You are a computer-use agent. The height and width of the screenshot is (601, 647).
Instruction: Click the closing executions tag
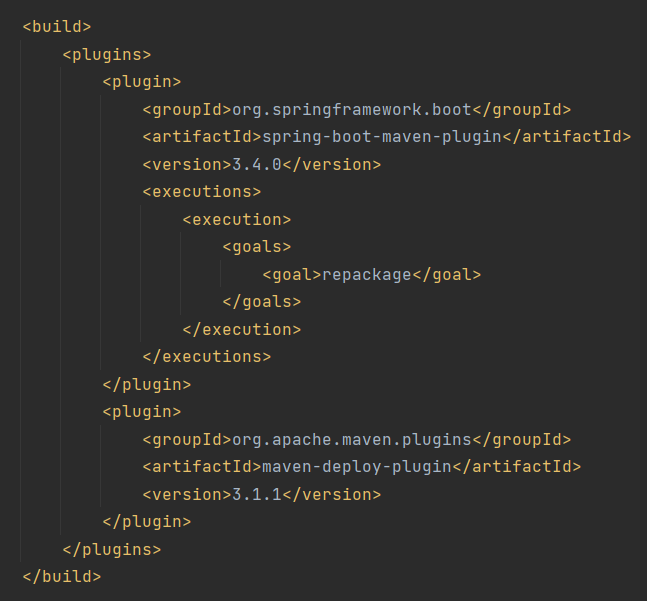click(x=207, y=357)
